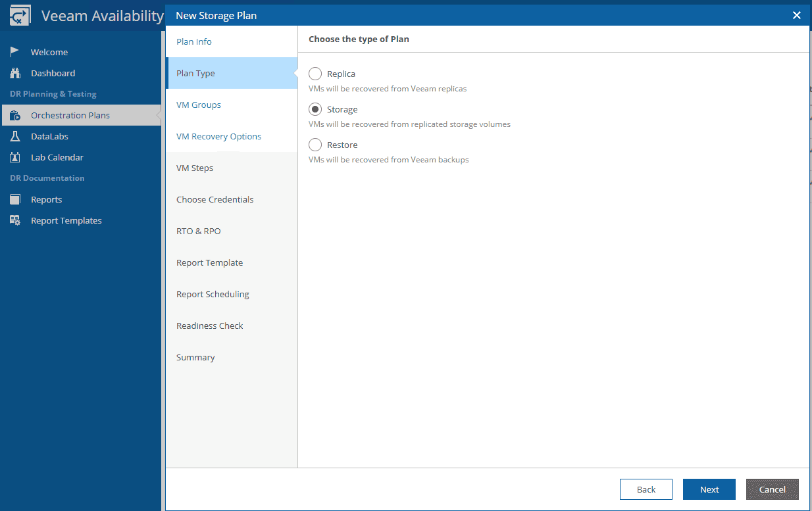Cancel the New Storage Plan wizard
The height and width of the screenshot is (511, 812).
pos(773,489)
